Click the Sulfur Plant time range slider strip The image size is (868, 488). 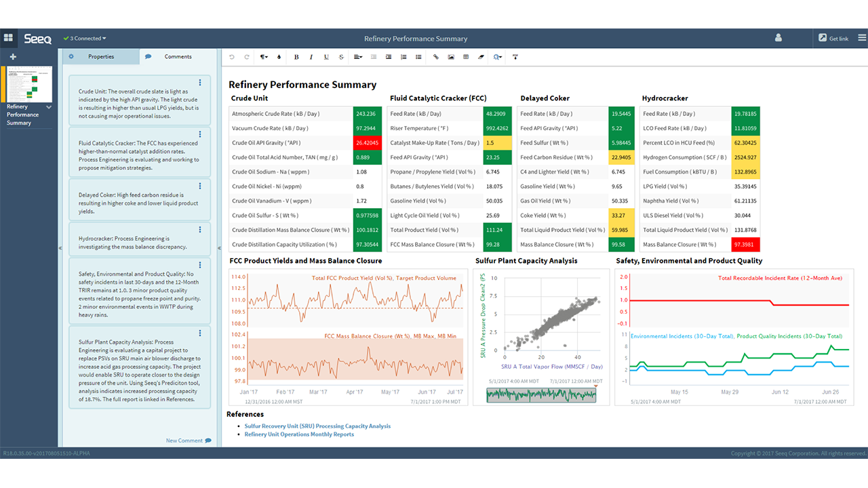pyautogui.click(x=541, y=394)
